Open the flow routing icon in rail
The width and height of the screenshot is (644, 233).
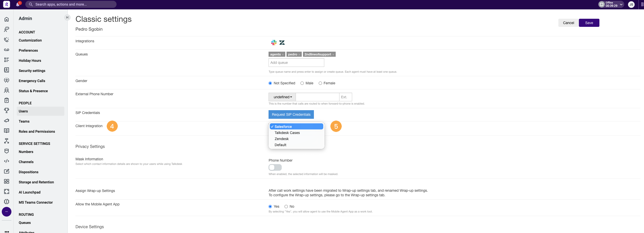[7, 141]
